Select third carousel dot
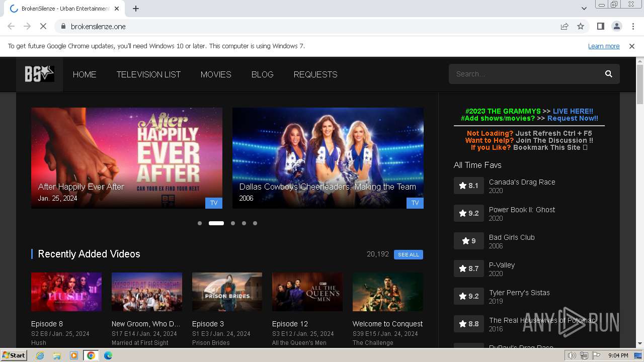The width and height of the screenshot is (644, 362). pos(233,223)
